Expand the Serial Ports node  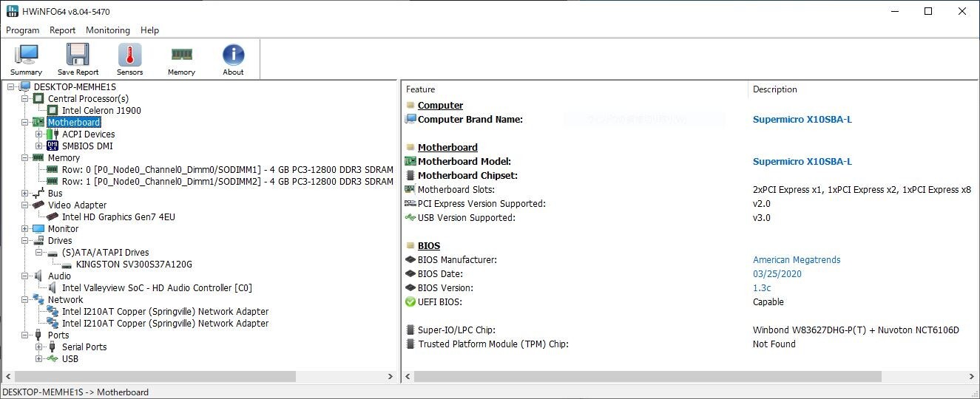click(39, 347)
